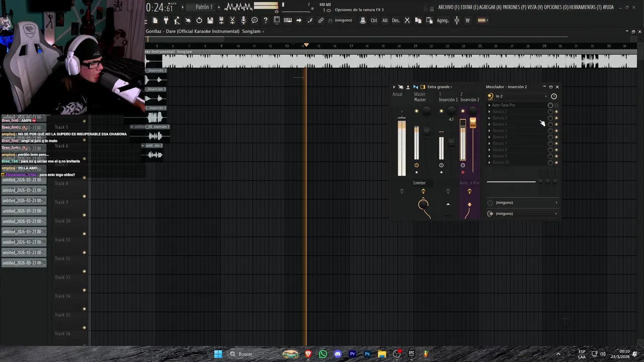Toggle Ranura 4 slot enable LED
The height and width of the screenshot is (362, 644).
click(556, 124)
